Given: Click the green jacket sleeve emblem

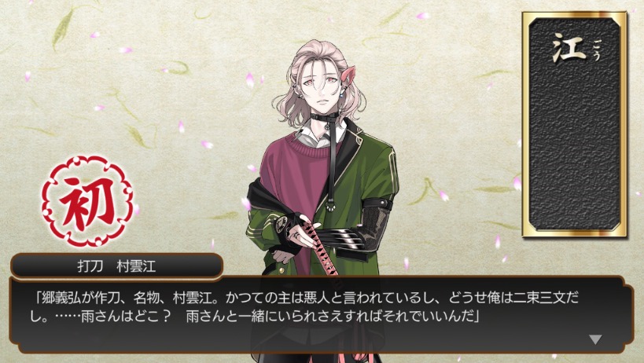Looking at the screenshot, I should pos(282,225).
